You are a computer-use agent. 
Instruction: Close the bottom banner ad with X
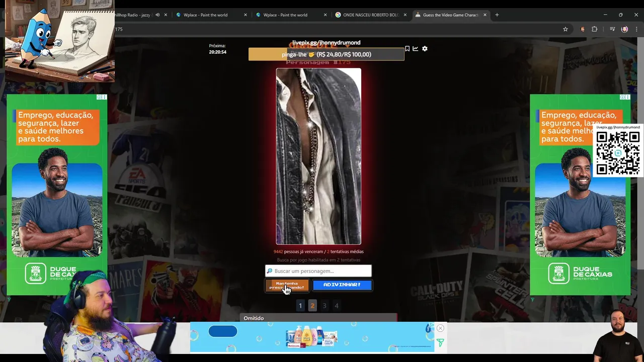point(440,328)
